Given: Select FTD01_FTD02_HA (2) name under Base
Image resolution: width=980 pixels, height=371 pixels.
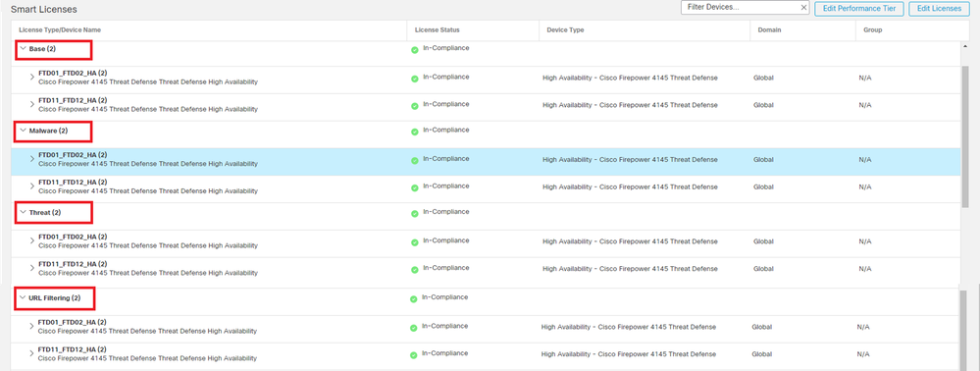Looking at the screenshot, I should 73,73.
